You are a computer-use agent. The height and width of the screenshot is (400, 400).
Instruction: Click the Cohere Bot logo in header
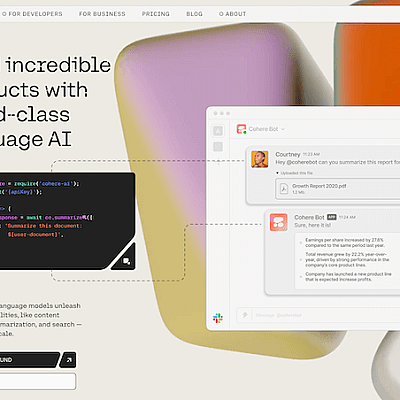click(x=241, y=129)
